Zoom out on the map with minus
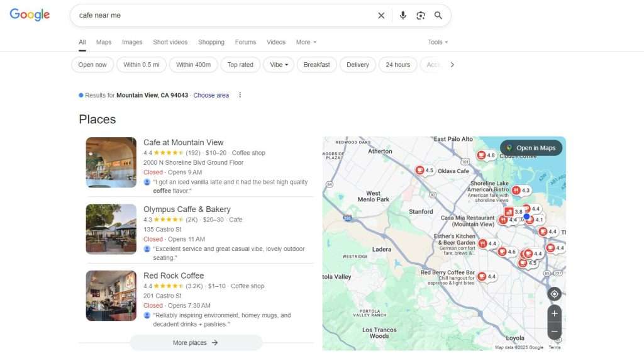The height and width of the screenshot is (363, 644). pyautogui.click(x=554, y=332)
